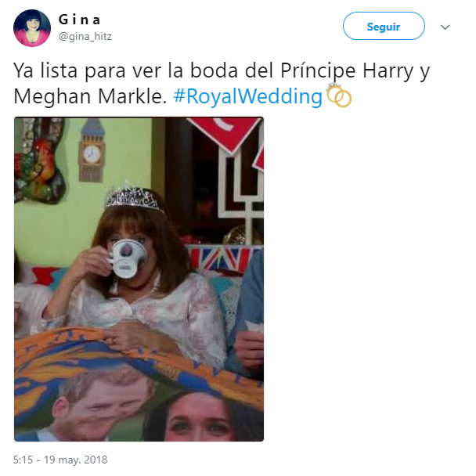Click the Union Jack flag in the photo

point(222,258)
